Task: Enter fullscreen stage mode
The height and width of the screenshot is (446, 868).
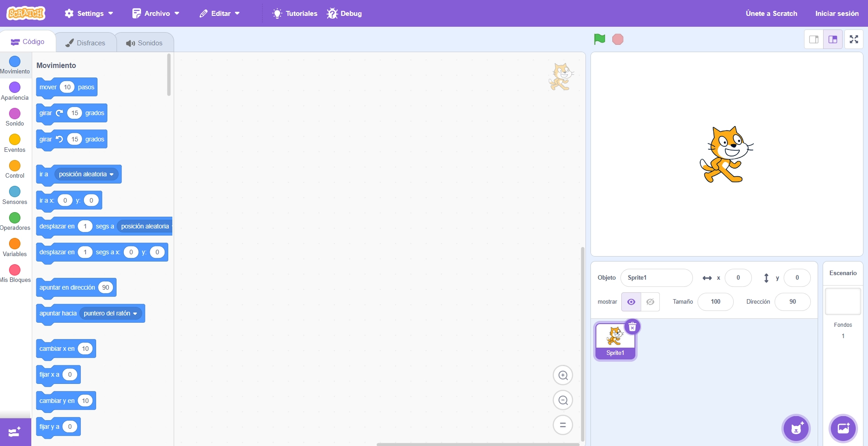Action: (x=853, y=39)
